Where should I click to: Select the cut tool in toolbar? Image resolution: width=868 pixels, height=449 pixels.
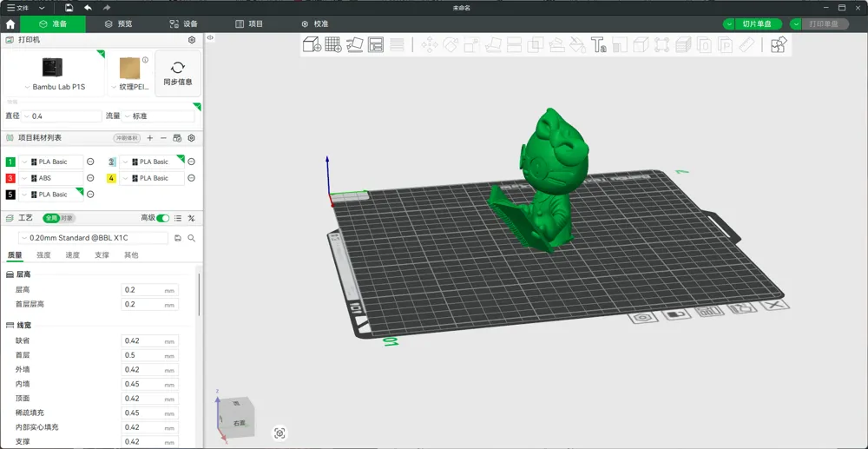click(514, 45)
